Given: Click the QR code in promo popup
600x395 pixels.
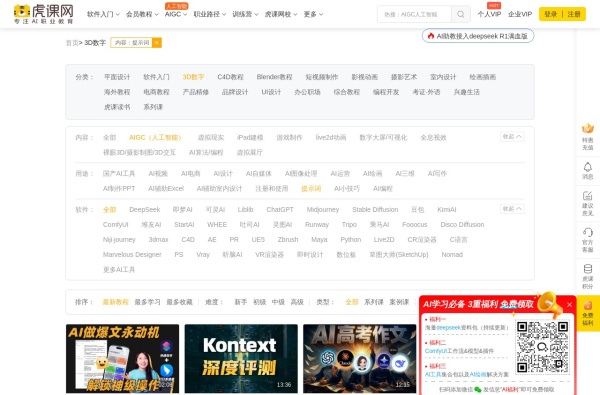Looking at the screenshot, I should [x=542, y=347].
